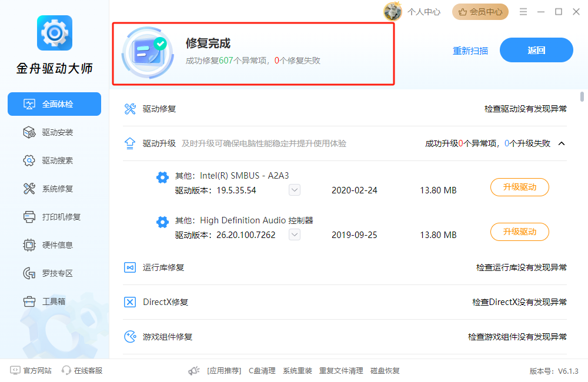Click the DirectX修复 icon

click(x=130, y=302)
